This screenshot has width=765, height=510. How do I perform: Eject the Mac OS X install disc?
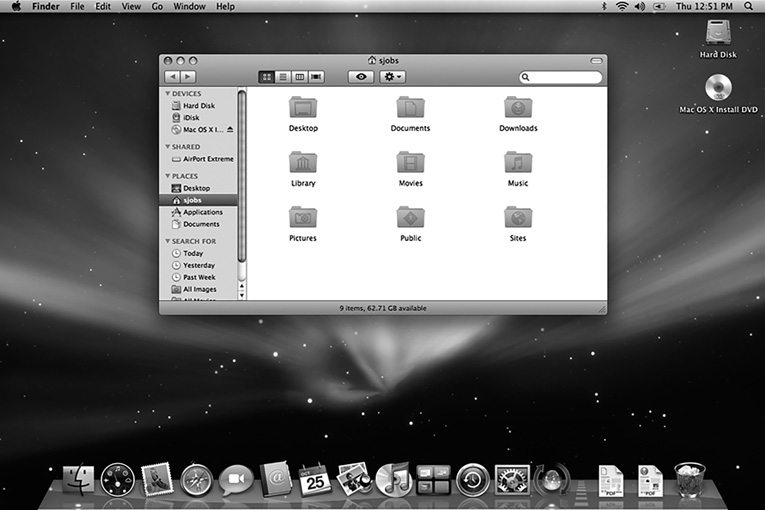pos(230,130)
